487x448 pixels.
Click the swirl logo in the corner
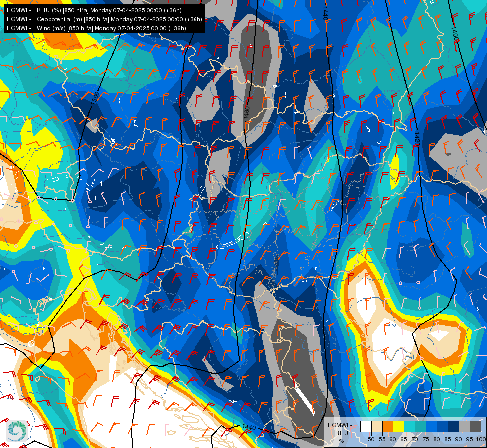[x=17, y=431]
